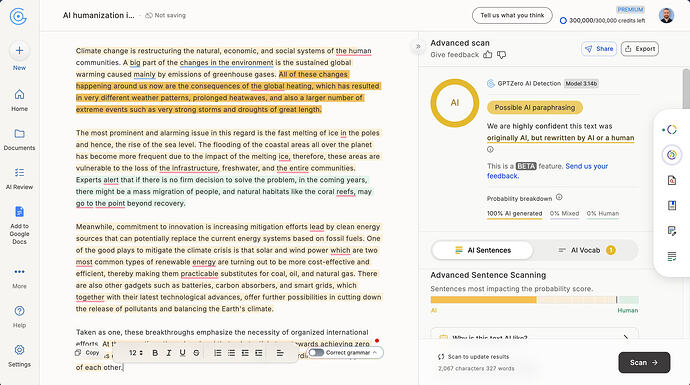Click the thumbs up feedback icon
Image resolution: width=690 pixels, height=385 pixels.
tap(488, 55)
